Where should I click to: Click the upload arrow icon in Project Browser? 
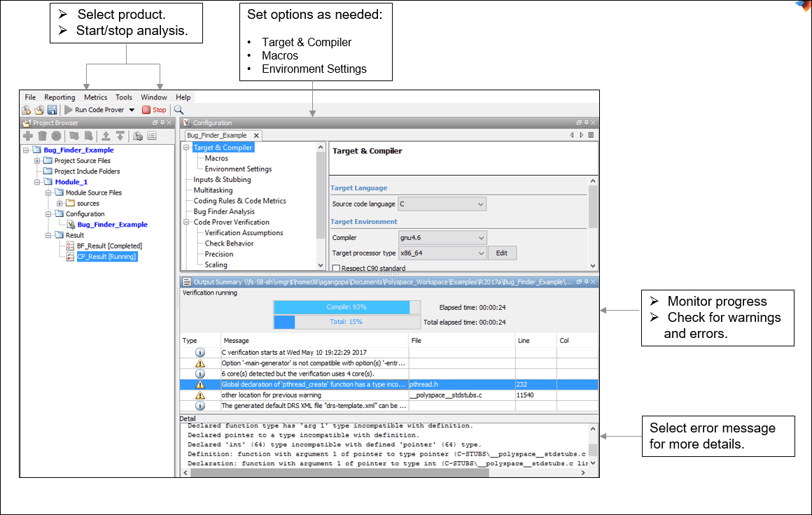click(x=106, y=136)
